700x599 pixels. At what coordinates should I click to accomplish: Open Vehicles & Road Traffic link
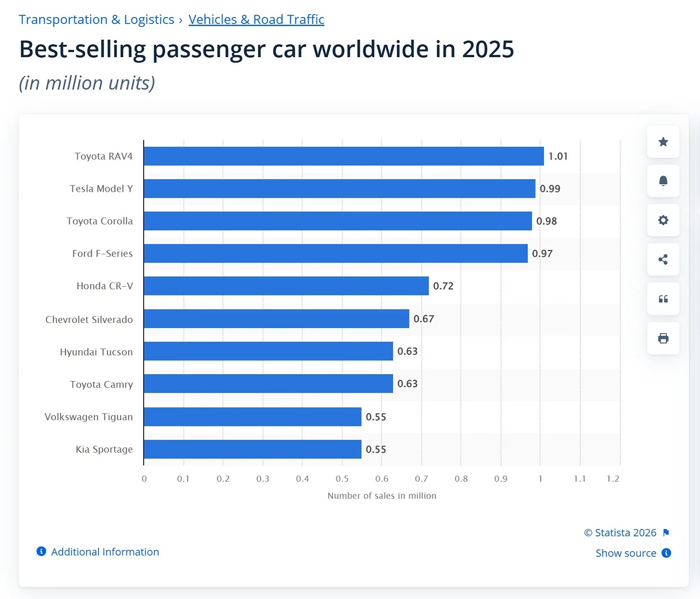point(257,19)
